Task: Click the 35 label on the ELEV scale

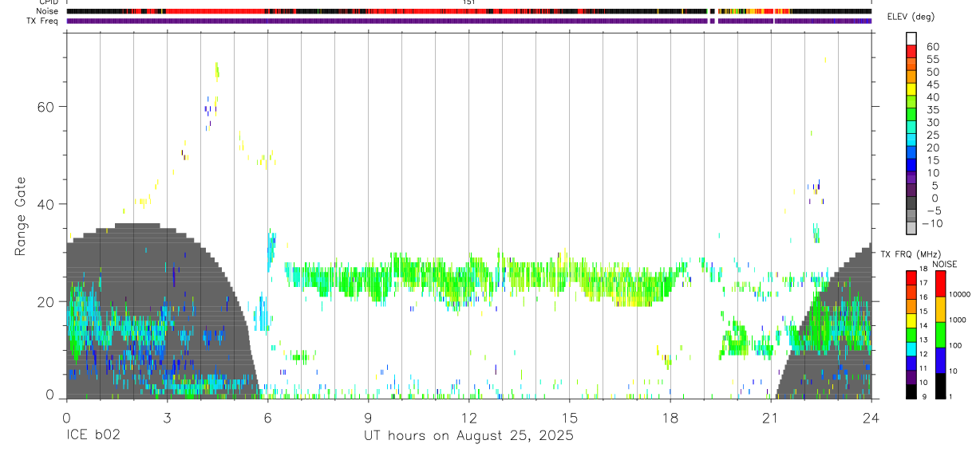Action: point(932,110)
